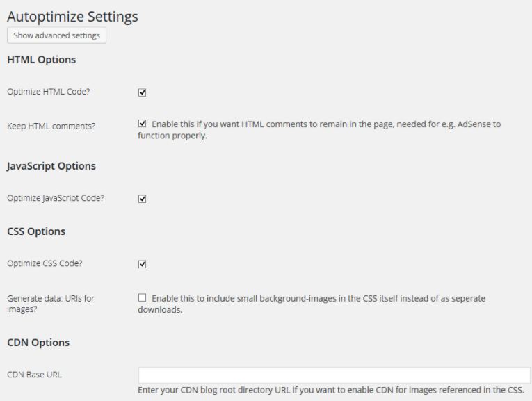
Task: Click the Autoptimize Settings page title
Action: tap(72, 15)
